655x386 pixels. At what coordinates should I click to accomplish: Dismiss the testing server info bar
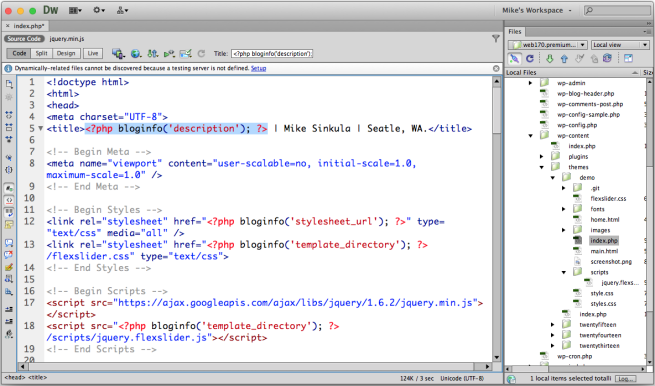[496, 68]
